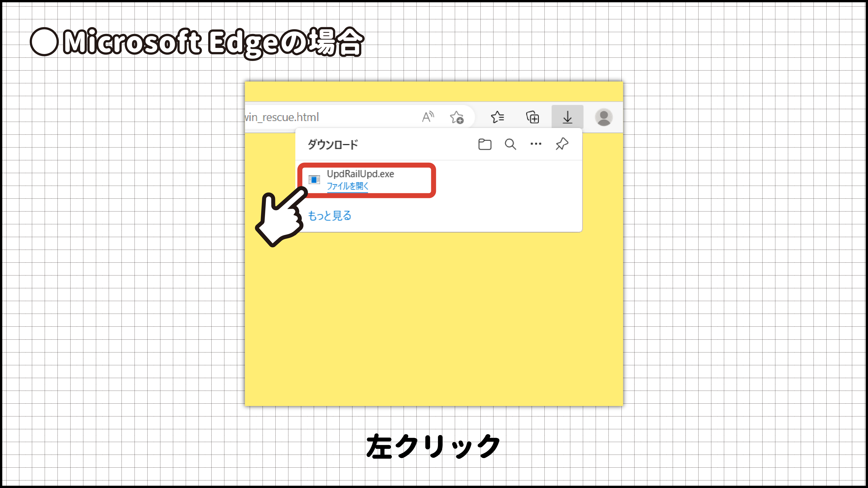
Task: Click the UpdRailUpd.exe file icon
Action: [314, 180]
